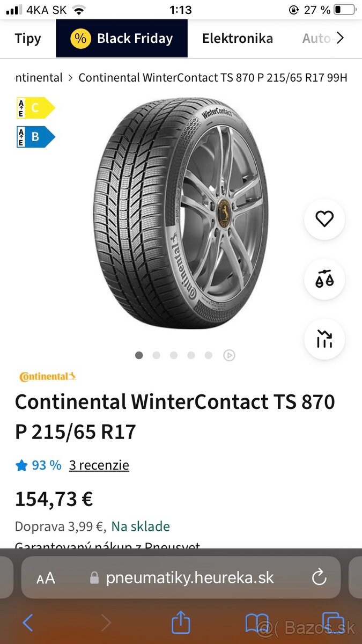Play product media with the circular play button

click(x=230, y=355)
